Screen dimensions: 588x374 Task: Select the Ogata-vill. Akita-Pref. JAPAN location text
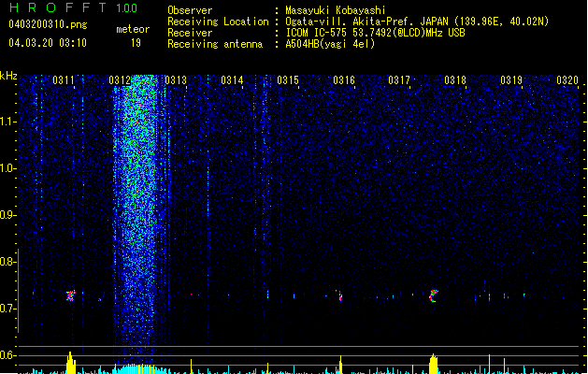(417, 22)
